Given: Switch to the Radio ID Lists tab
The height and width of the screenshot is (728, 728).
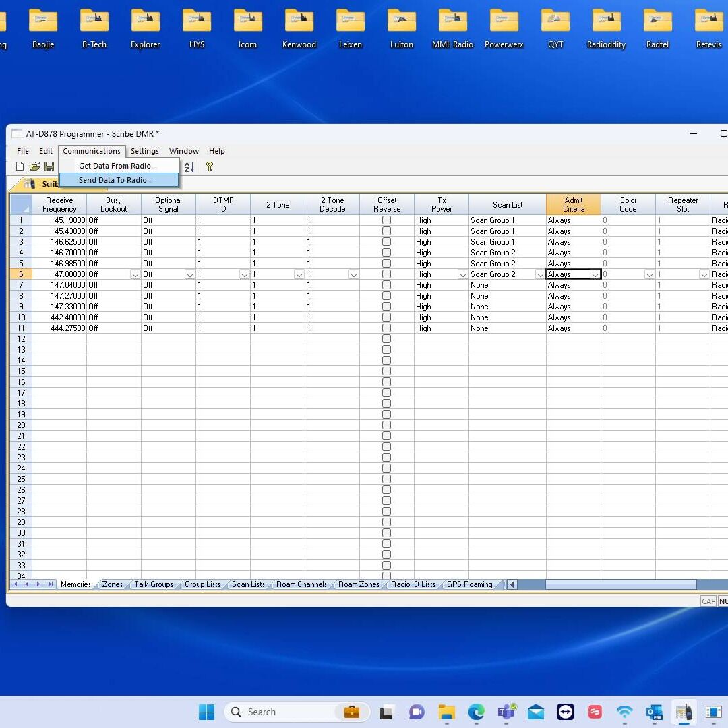Looking at the screenshot, I should pyautogui.click(x=413, y=584).
